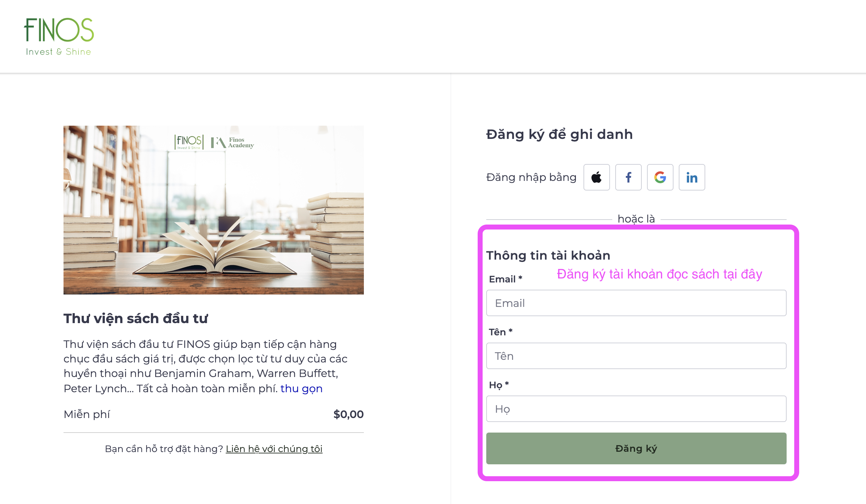Image resolution: width=866 pixels, height=504 pixels.
Task: Sign in with Google icon
Action: (x=660, y=177)
